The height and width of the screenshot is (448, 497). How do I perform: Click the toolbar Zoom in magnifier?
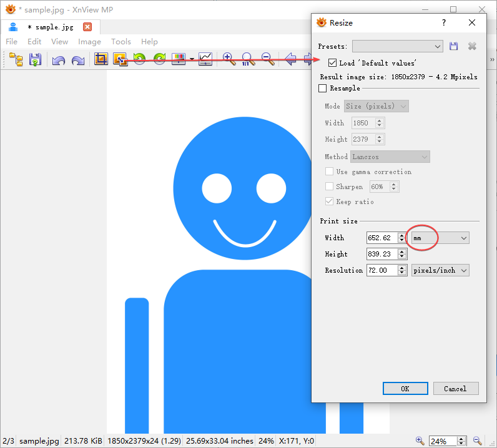(x=229, y=59)
